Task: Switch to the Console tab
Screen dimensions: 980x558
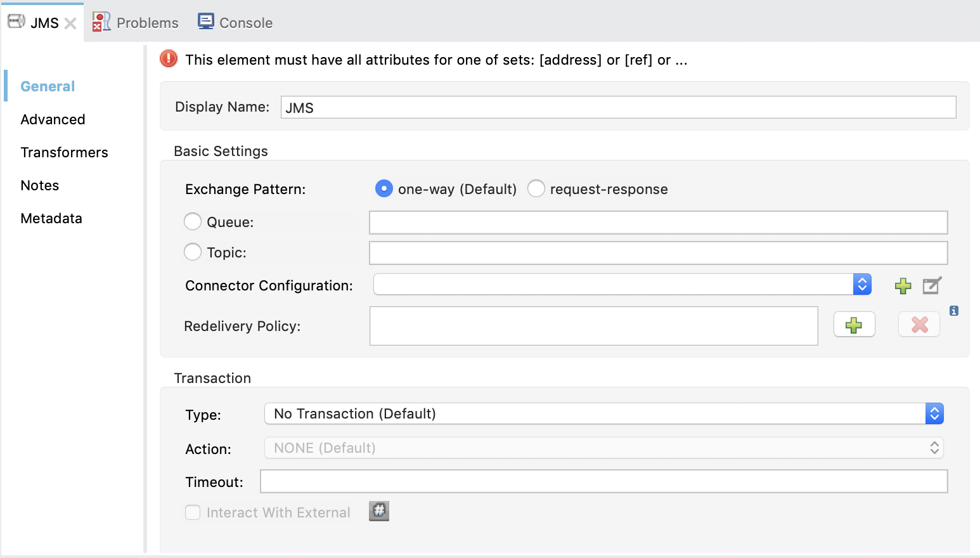Action: [x=235, y=22]
